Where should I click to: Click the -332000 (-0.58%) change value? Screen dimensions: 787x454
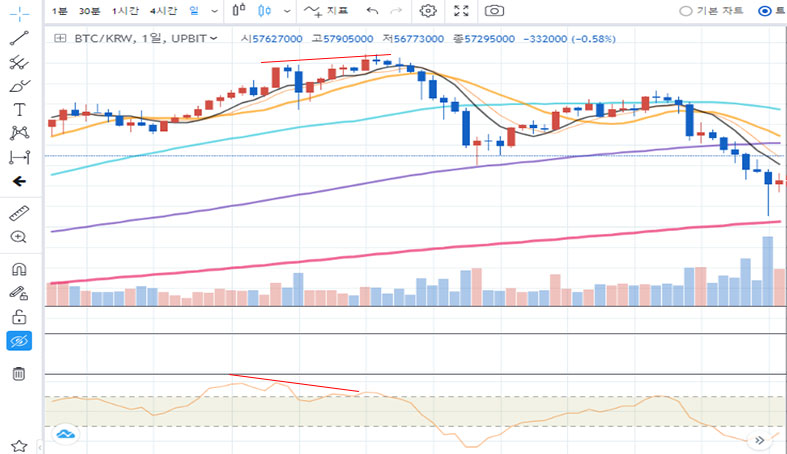(x=569, y=39)
